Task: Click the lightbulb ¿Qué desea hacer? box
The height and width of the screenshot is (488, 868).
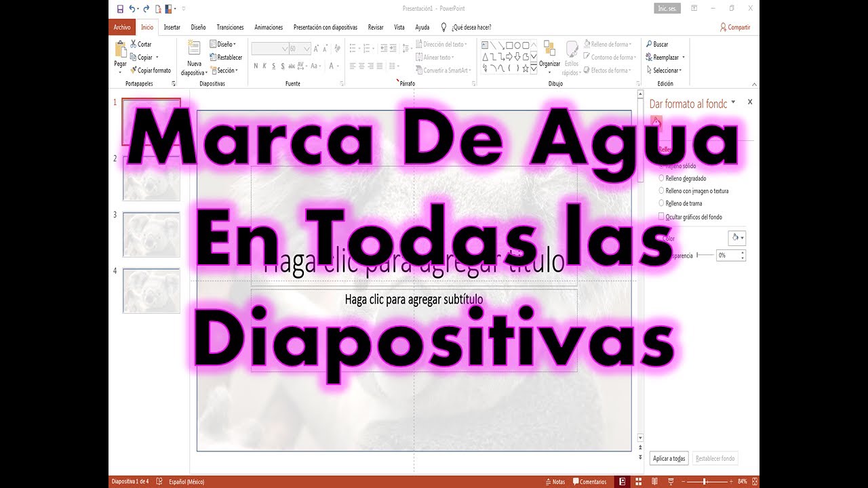Action: [x=467, y=27]
